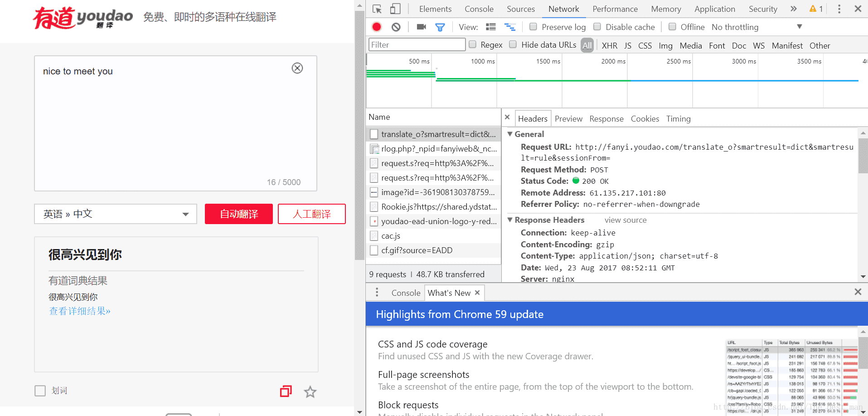
Task: Filter requests by JS
Action: point(628,46)
